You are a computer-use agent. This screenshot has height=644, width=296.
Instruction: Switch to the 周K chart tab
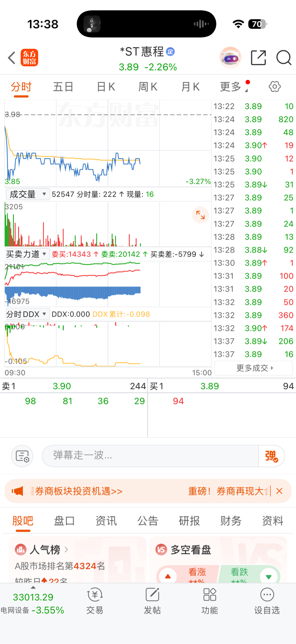point(148,87)
